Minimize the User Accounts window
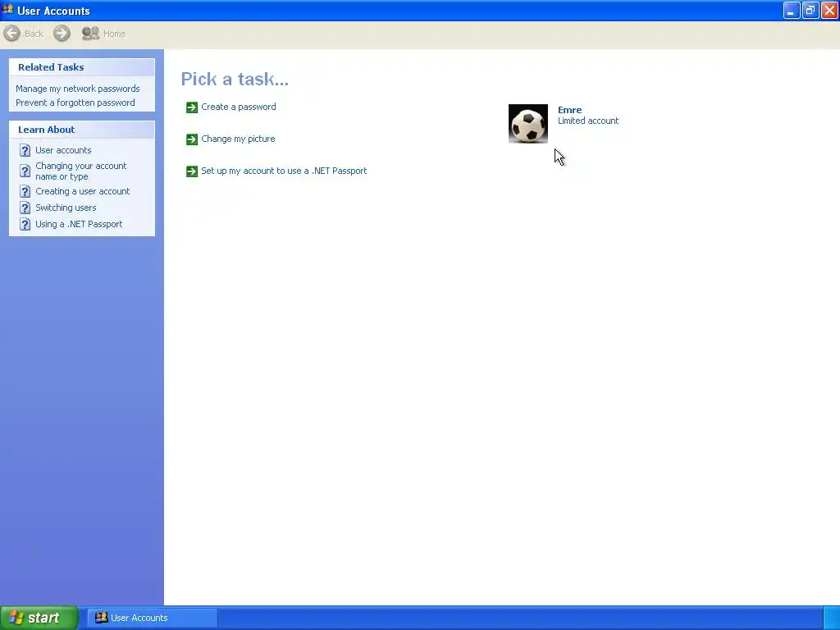The image size is (840, 630). pos(792,10)
